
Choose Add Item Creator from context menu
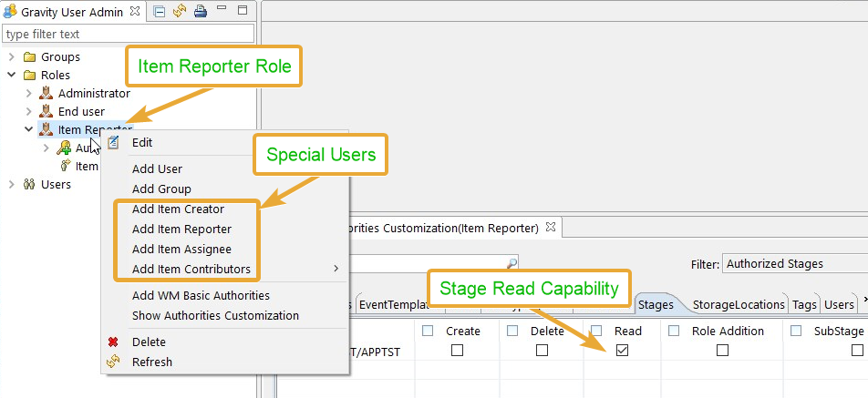tap(178, 209)
